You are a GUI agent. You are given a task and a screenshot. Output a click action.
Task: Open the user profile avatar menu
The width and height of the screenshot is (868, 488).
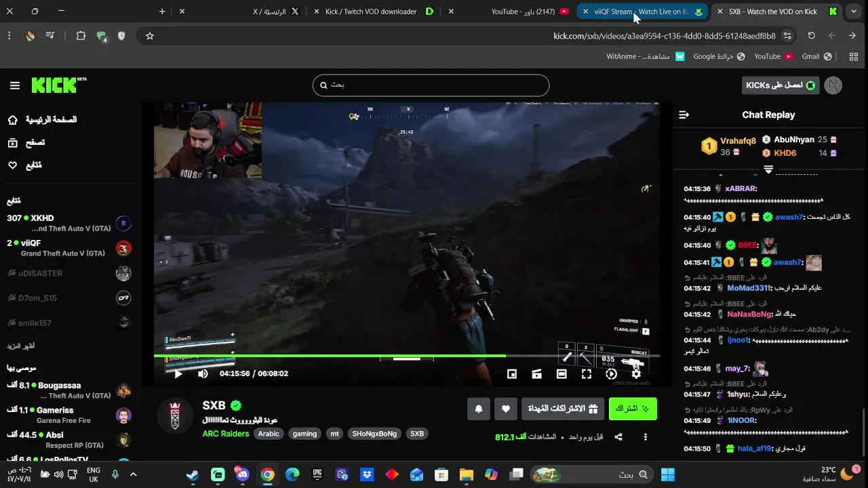pyautogui.click(x=833, y=85)
